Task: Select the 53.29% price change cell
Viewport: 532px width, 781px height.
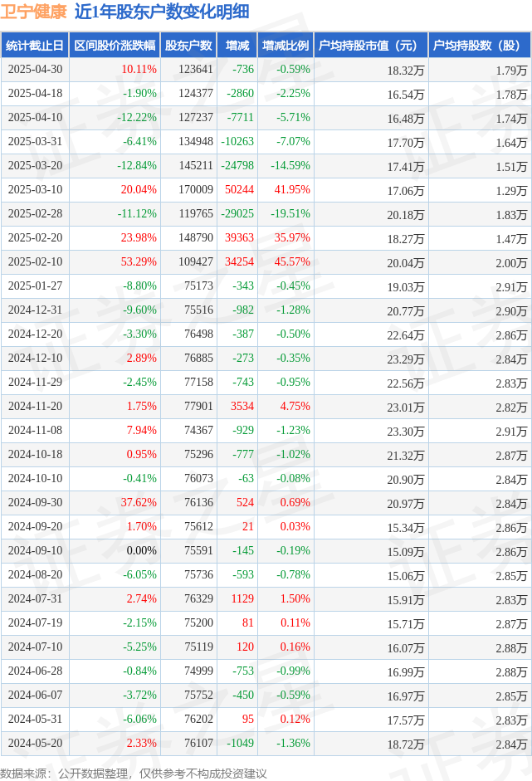Action: (139, 262)
